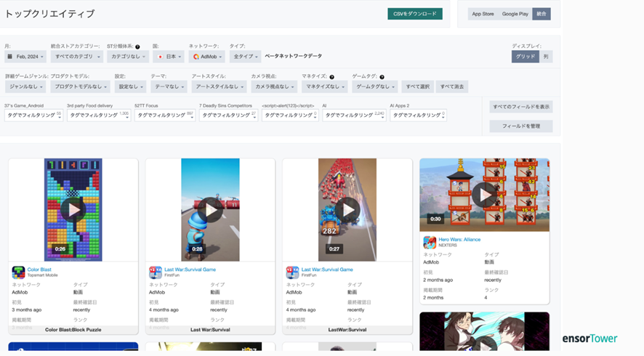Play the Color Blast video ad
This screenshot has width=644, height=356.
pyautogui.click(x=73, y=210)
